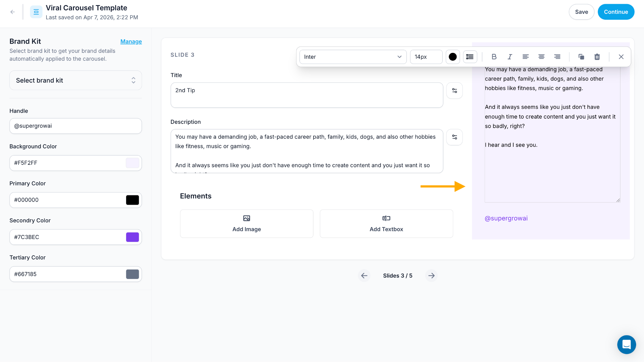Click the Continue button
This screenshot has height=362, width=644.
616,12
